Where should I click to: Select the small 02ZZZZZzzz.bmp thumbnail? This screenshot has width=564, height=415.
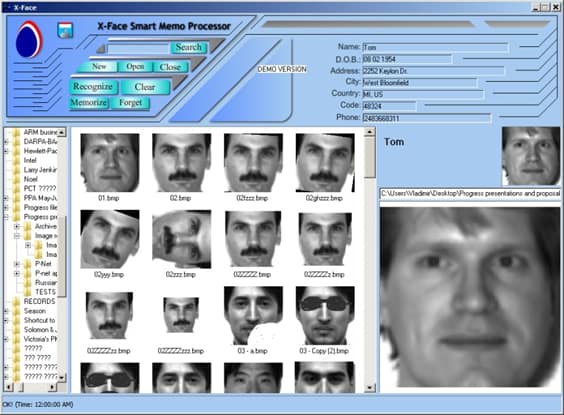[x=181, y=315]
